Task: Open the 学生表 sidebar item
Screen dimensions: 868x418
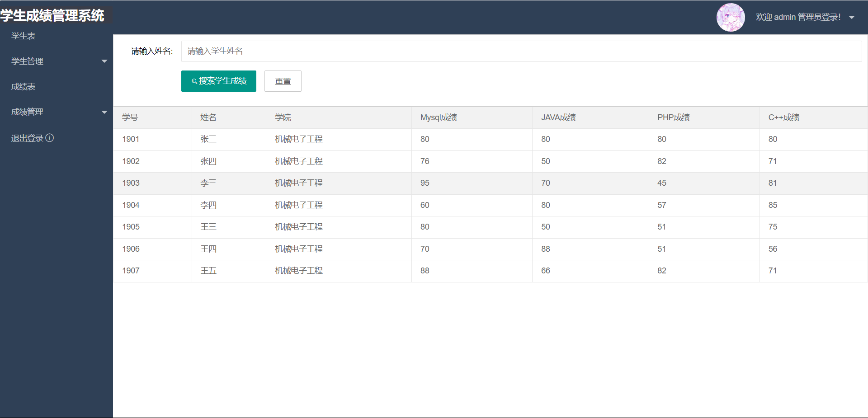Action: click(x=24, y=36)
